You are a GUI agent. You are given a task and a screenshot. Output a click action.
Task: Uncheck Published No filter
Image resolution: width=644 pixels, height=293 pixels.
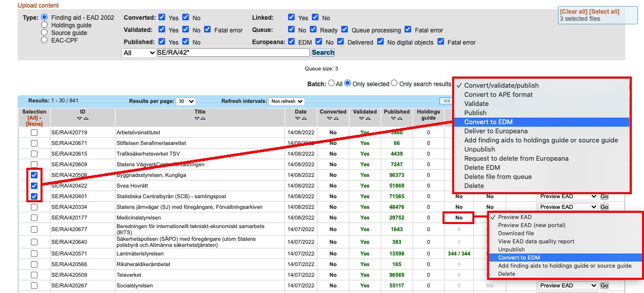pyautogui.click(x=186, y=42)
